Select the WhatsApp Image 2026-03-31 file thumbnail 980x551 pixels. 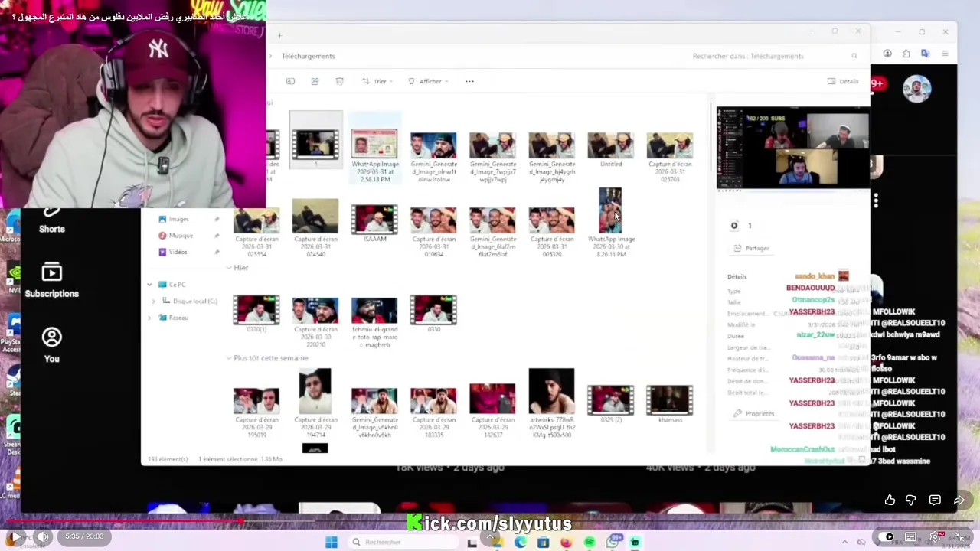click(x=374, y=144)
